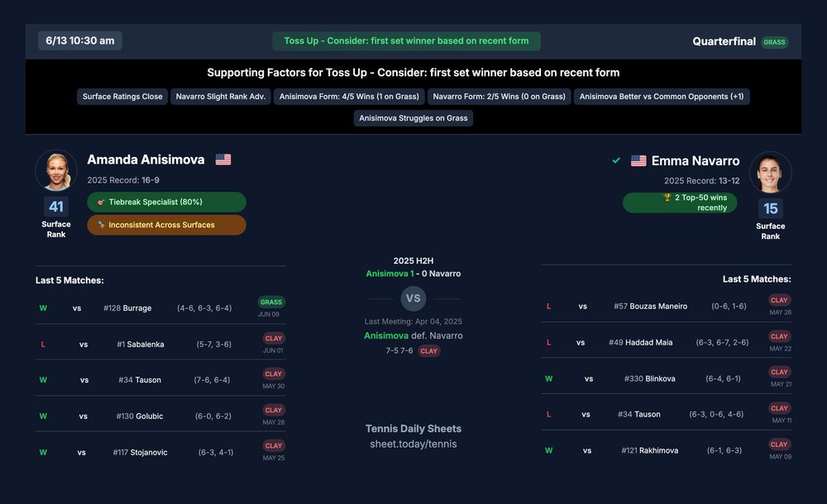
Task: Click the CLAY badge on the Stojanovic match
Action: point(274,445)
